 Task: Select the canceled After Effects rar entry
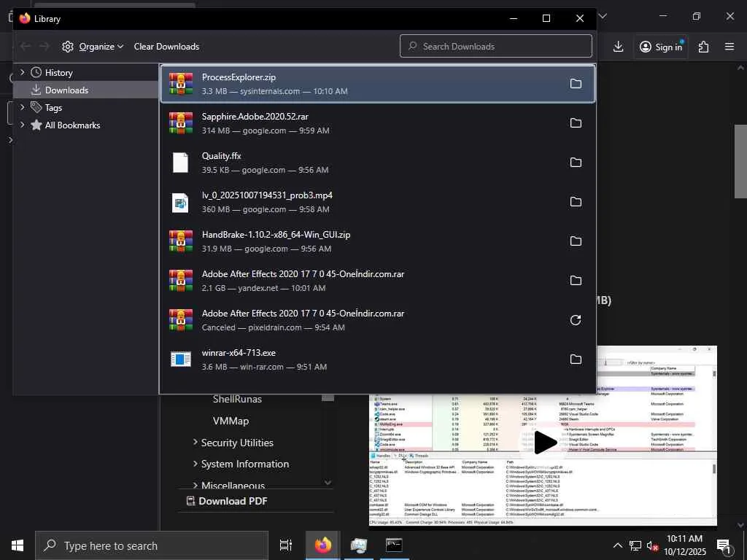[x=377, y=320]
